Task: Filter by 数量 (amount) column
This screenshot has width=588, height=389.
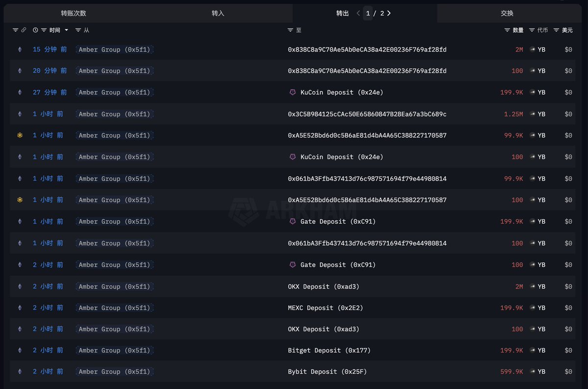Action: tap(507, 30)
